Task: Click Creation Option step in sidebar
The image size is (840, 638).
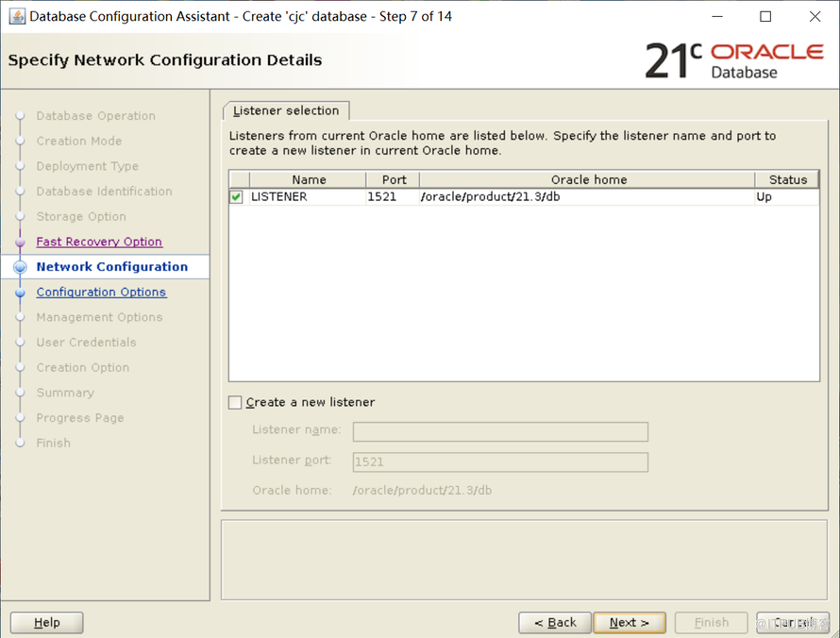Action: [x=83, y=367]
